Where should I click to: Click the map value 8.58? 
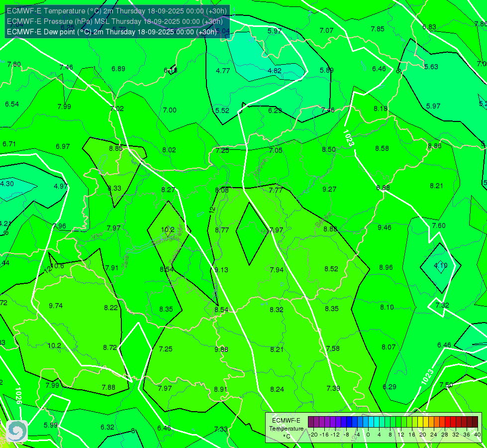[382, 149]
